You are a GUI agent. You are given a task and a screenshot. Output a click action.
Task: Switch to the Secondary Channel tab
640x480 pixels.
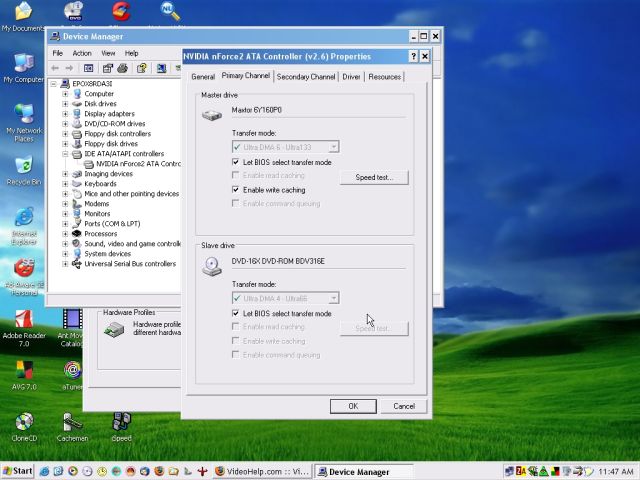point(306,77)
